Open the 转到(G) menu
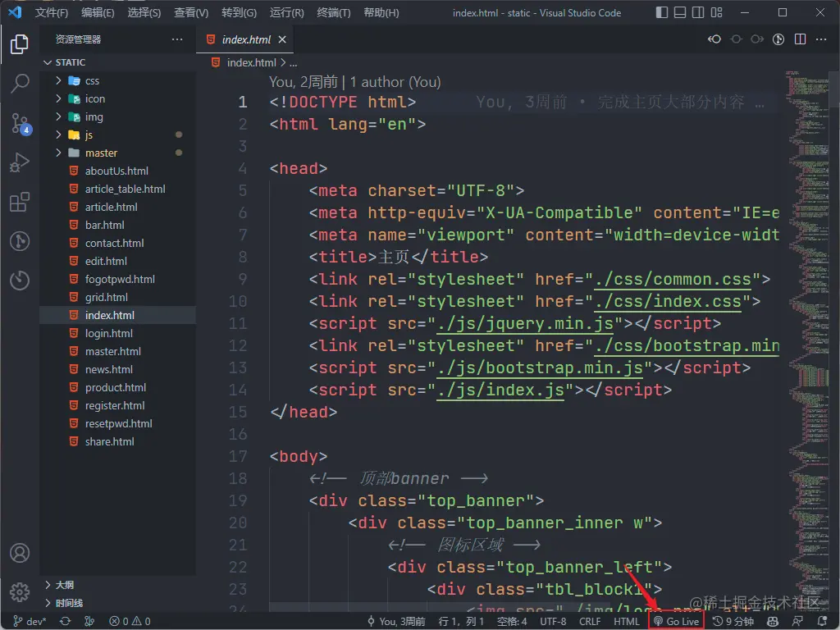The width and height of the screenshot is (840, 630). click(x=239, y=12)
